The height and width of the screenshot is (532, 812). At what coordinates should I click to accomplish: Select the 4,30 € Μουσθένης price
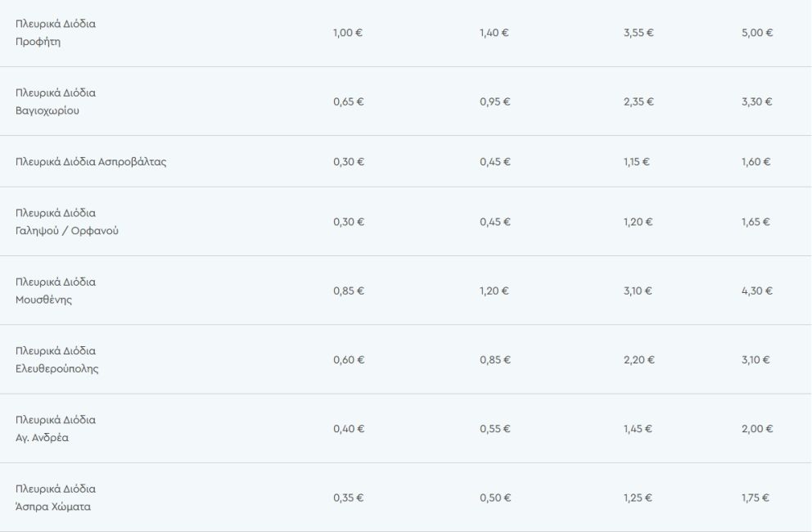(757, 291)
